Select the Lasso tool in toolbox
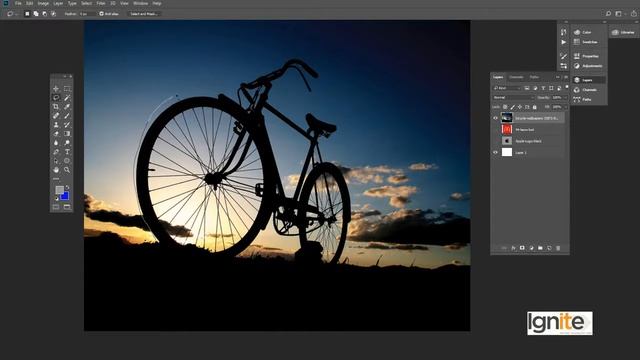Image resolution: width=640 pixels, height=360 pixels. pyautogui.click(x=56, y=98)
